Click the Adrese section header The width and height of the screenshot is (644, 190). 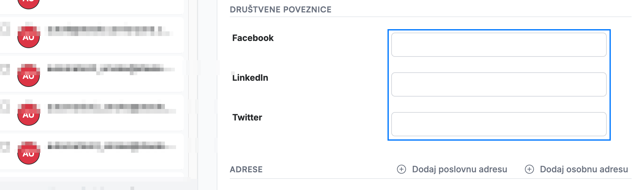[x=246, y=170]
